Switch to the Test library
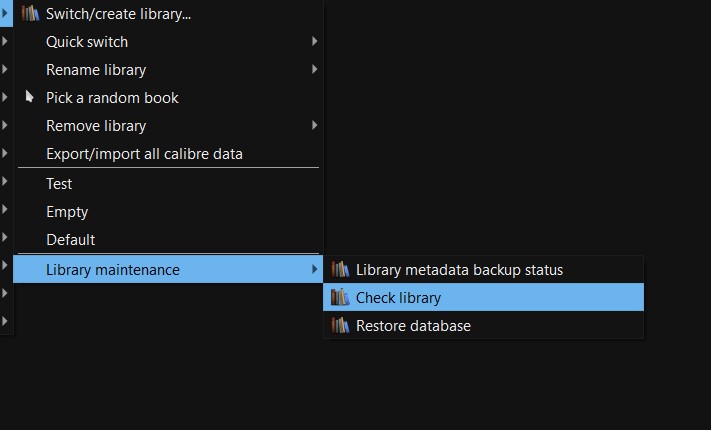 coord(59,184)
